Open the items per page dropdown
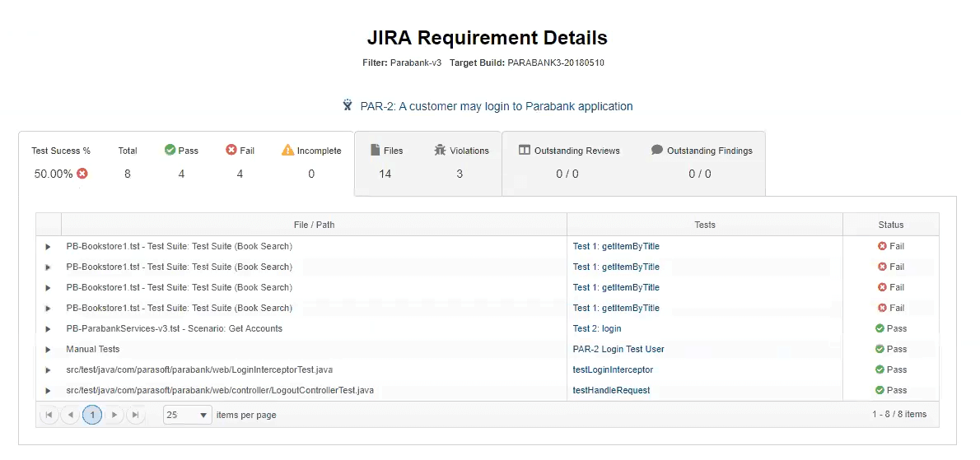The height and width of the screenshot is (460, 980). [x=187, y=415]
